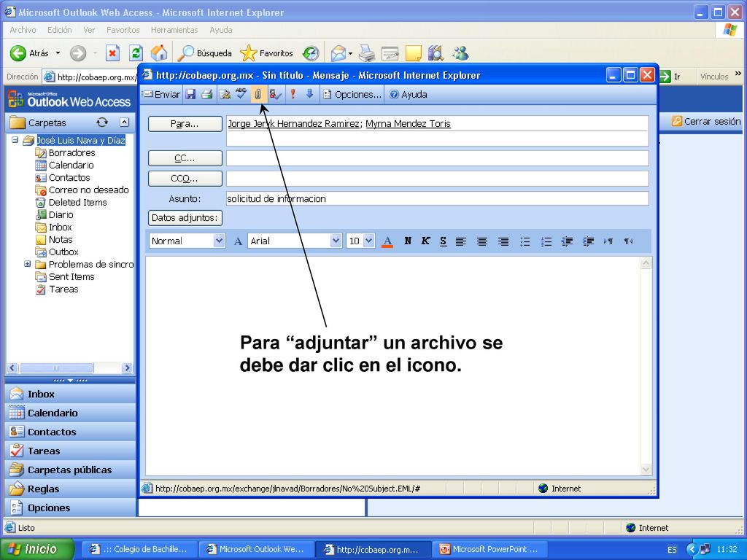Open Búsqueda in IE toolbar
Screen dimensions: 747x560
204,52
